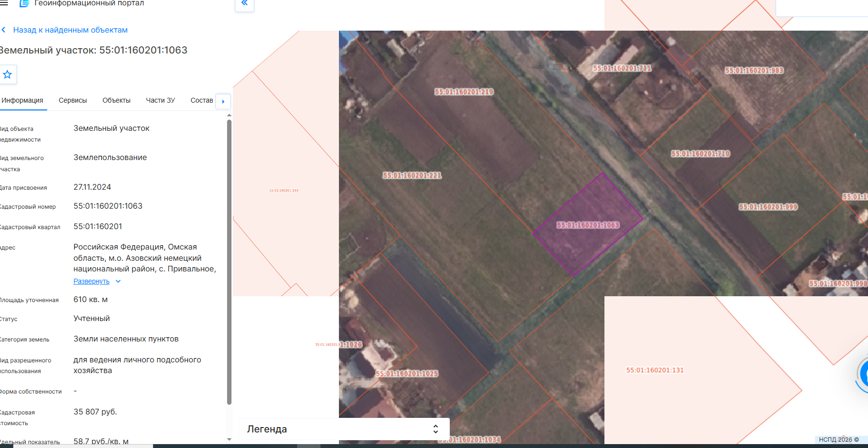Image resolution: width=868 pixels, height=448 pixels.
Task: Click Земли населенных пунктов value
Action: pos(126,339)
